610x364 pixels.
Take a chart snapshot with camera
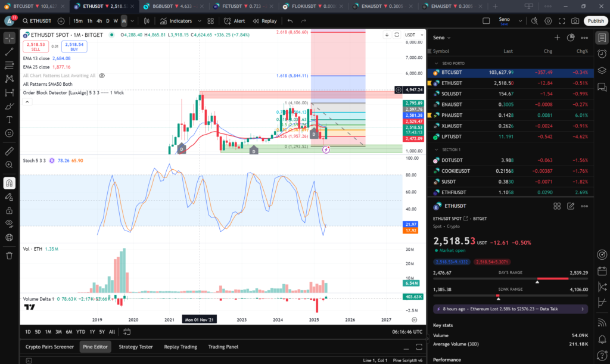point(575,21)
